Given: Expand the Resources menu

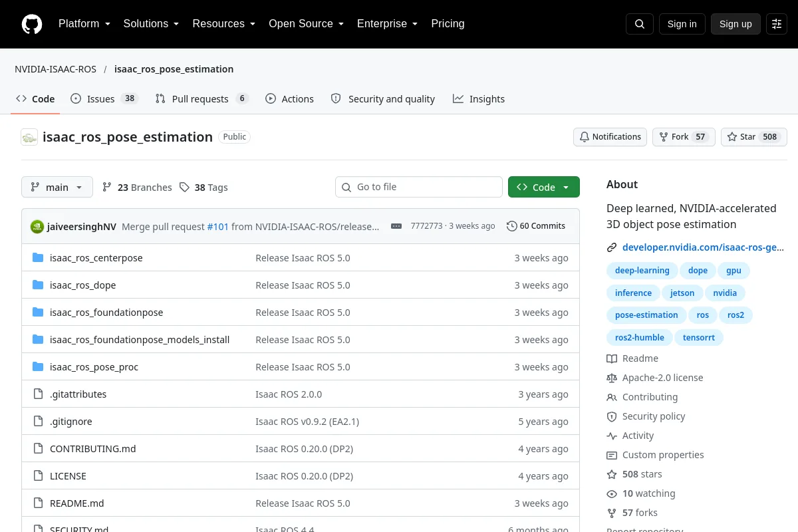Looking at the screenshot, I should click(x=224, y=24).
